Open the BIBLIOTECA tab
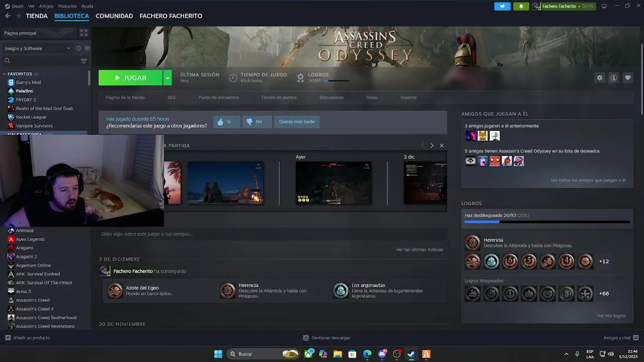Screen dimensions: 644x362 [x=71, y=16]
